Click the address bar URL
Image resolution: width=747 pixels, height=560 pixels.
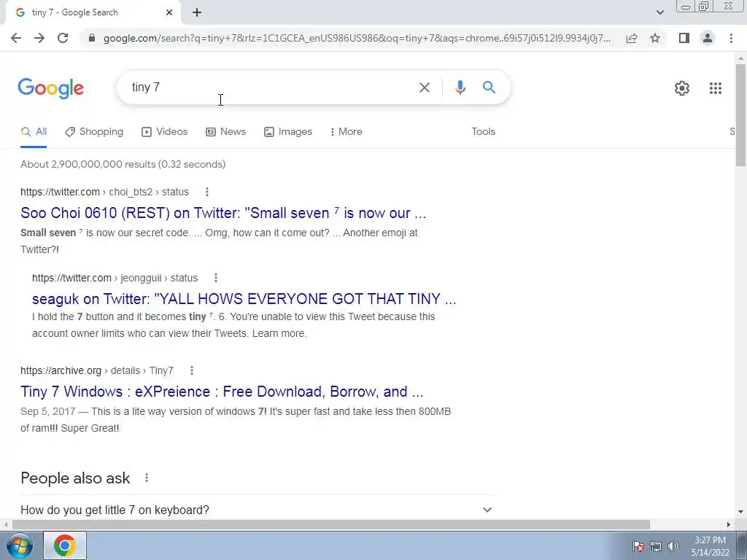click(356, 38)
